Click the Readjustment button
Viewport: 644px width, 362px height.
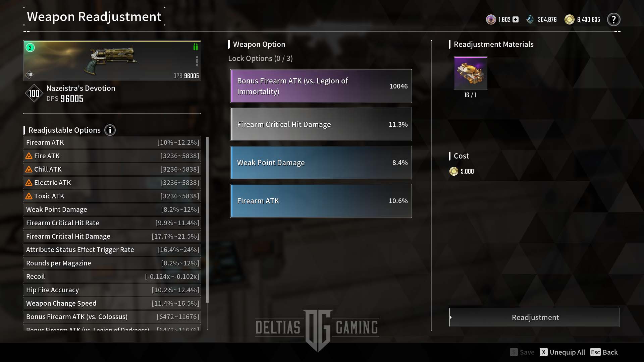pyautogui.click(x=535, y=317)
